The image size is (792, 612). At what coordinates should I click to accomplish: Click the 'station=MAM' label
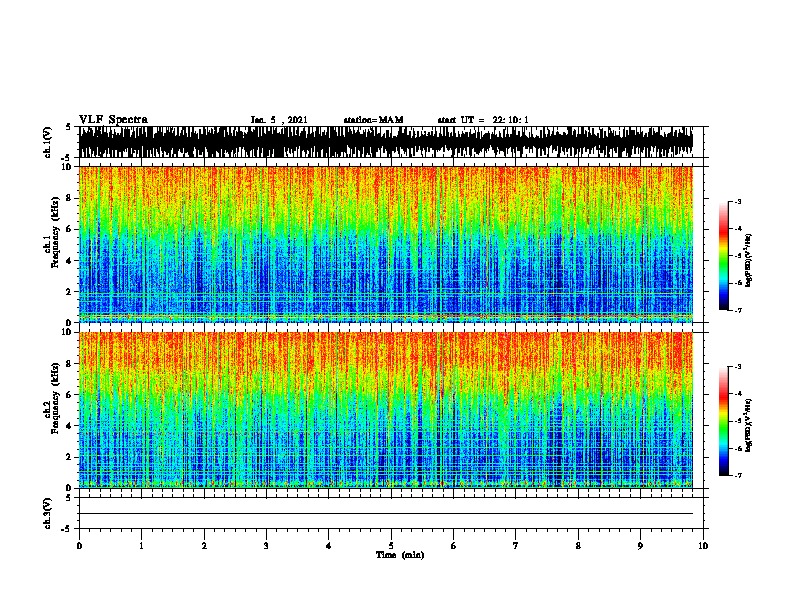pos(373,120)
